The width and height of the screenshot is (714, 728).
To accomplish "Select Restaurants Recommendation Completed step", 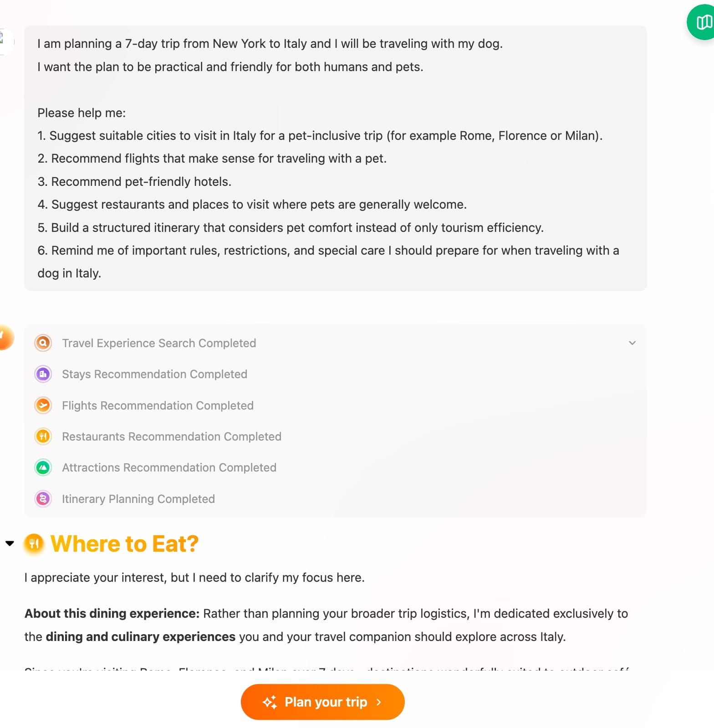I will (x=172, y=436).
